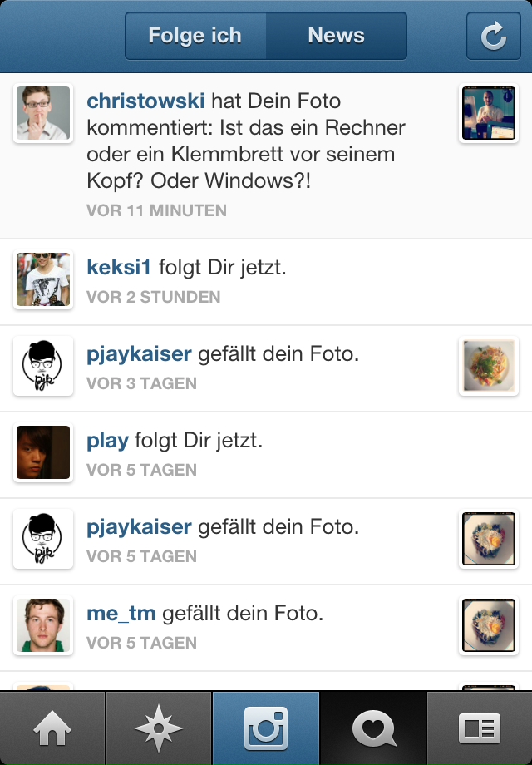
Task: Tap keksi1's profile avatar
Action: coord(43,279)
